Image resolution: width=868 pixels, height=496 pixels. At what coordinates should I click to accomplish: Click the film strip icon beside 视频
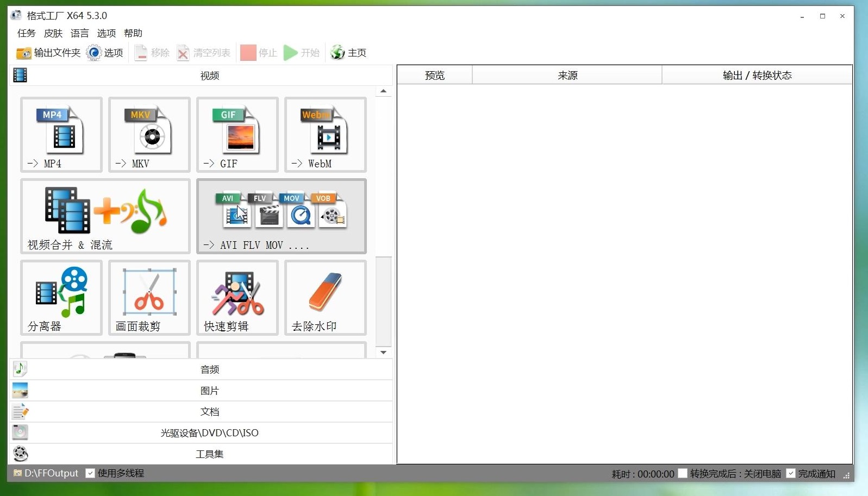[20, 75]
